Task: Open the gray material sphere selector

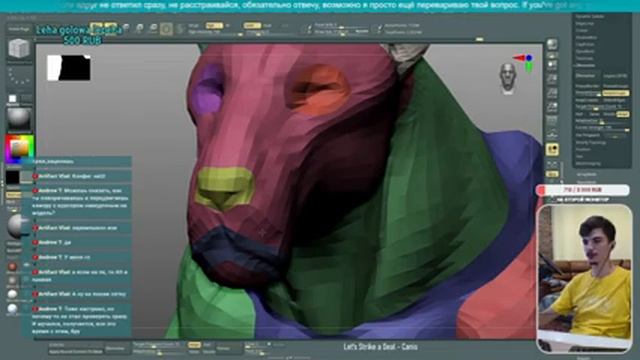Action: coord(19,119)
